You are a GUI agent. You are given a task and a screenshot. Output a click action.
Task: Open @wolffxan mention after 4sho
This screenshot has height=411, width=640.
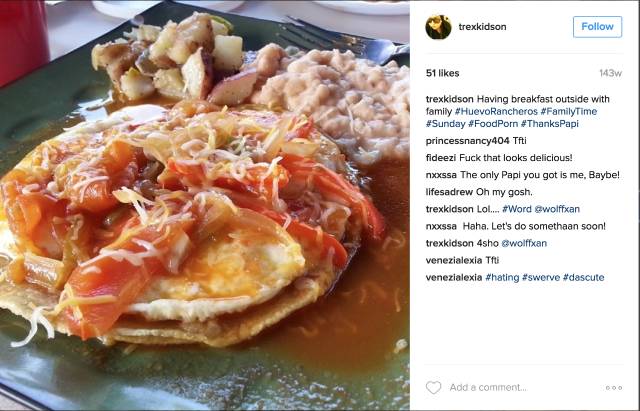coord(524,243)
